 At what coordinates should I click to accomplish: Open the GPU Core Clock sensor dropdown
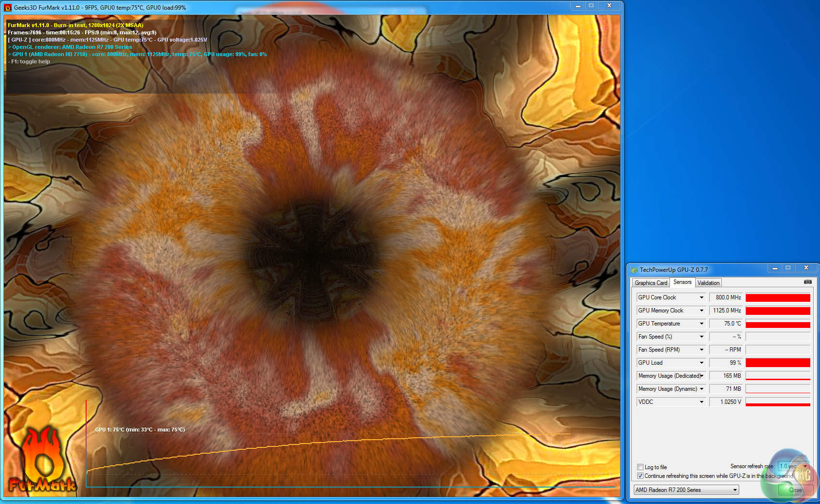coord(701,297)
